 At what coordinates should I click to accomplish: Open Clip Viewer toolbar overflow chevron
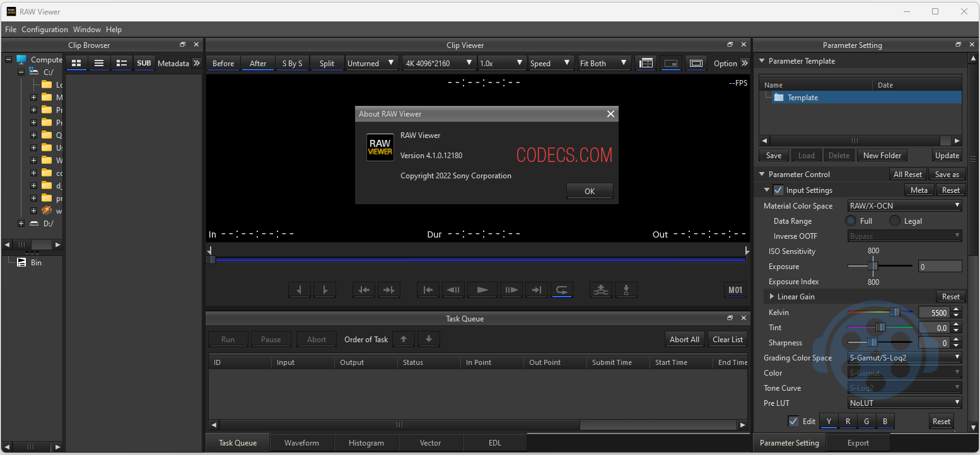(745, 63)
